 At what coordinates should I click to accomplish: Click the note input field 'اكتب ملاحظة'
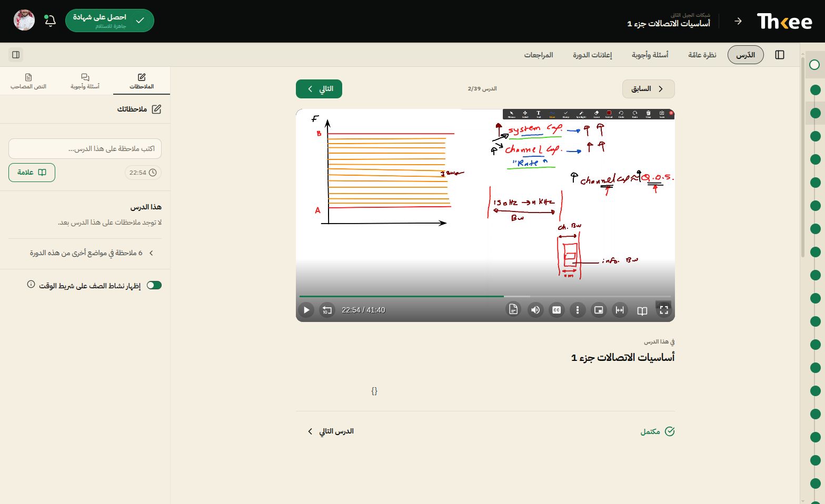click(x=85, y=149)
